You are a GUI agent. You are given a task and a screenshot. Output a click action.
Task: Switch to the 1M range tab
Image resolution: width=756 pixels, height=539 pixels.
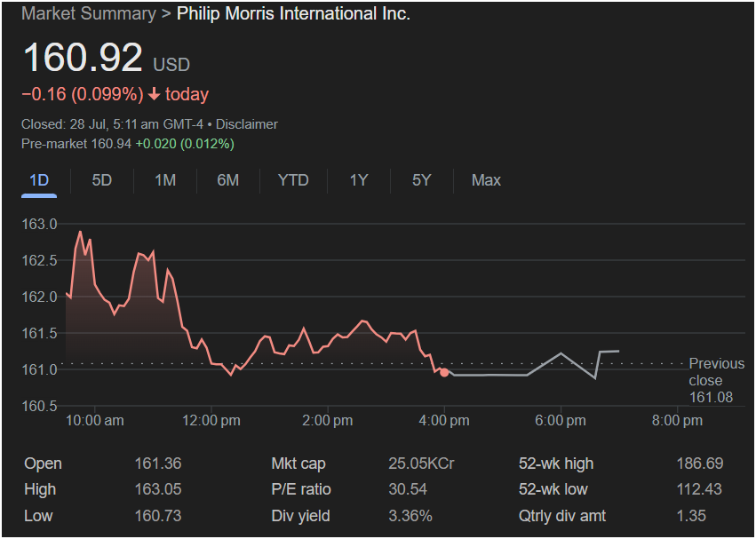(165, 180)
